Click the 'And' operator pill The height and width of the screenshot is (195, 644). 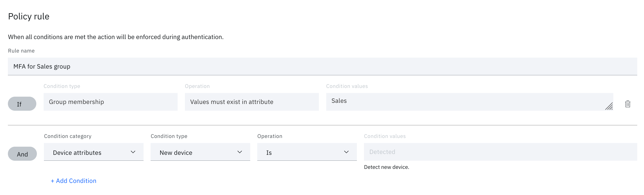click(x=22, y=154)
